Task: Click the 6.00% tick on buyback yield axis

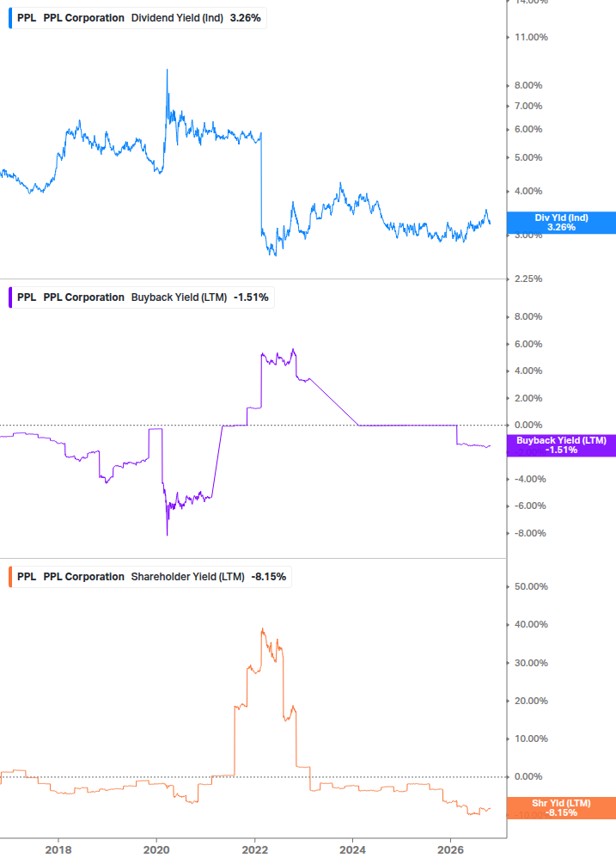Action: click(528, 345)
